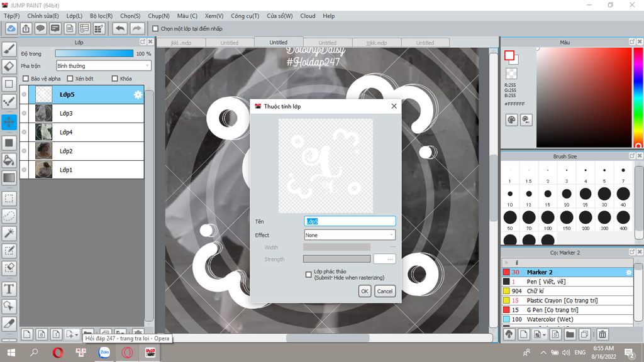Open the Tệp(F) menu

pyautogui.click(x=12, y=16)
